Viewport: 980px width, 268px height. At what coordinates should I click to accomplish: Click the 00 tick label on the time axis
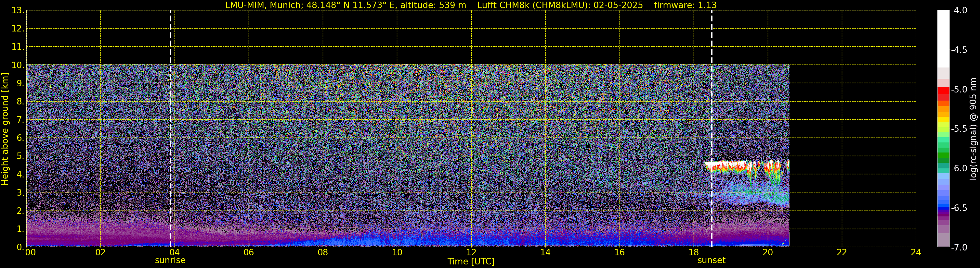tap(30, 252)
